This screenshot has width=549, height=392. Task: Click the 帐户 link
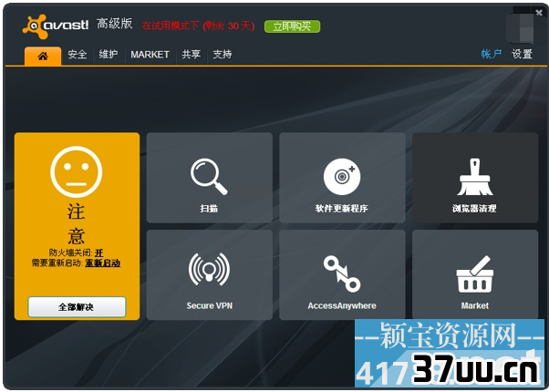(x=492, y=54)
